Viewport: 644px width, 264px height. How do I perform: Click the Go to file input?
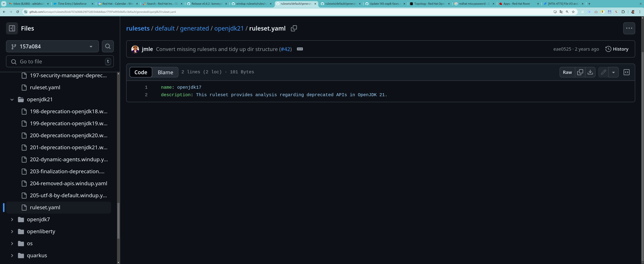coord(60,62)
